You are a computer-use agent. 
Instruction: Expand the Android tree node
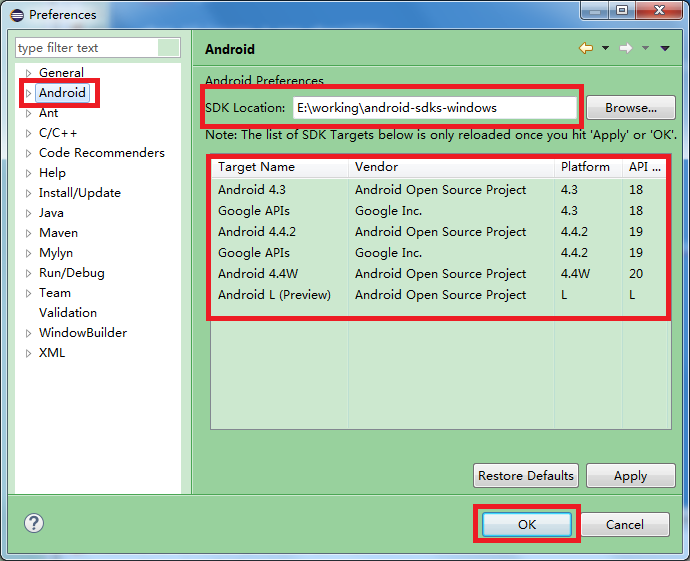(x=29, y=93)
